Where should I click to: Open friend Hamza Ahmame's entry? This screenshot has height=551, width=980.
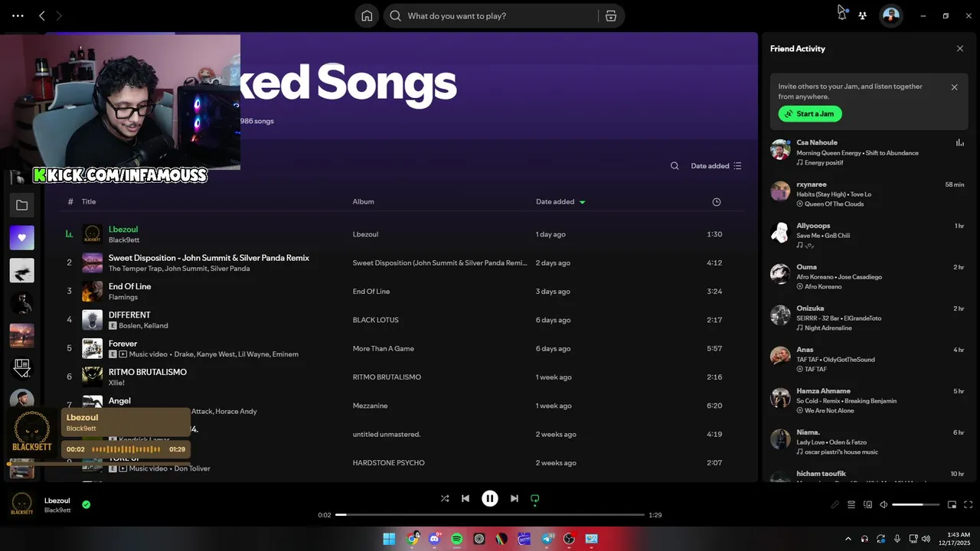(x=868, y=400)
